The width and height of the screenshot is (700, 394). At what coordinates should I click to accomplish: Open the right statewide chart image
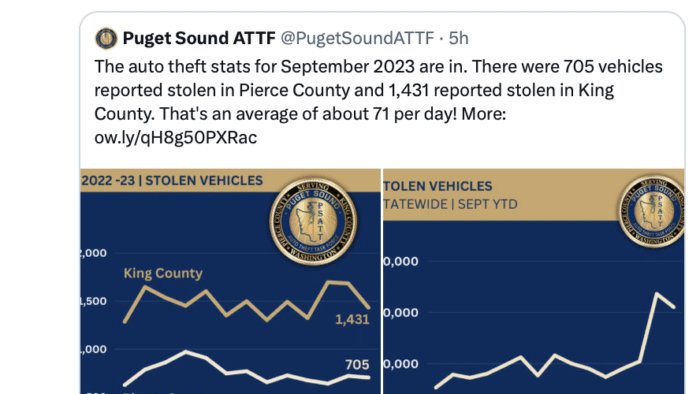533,281
